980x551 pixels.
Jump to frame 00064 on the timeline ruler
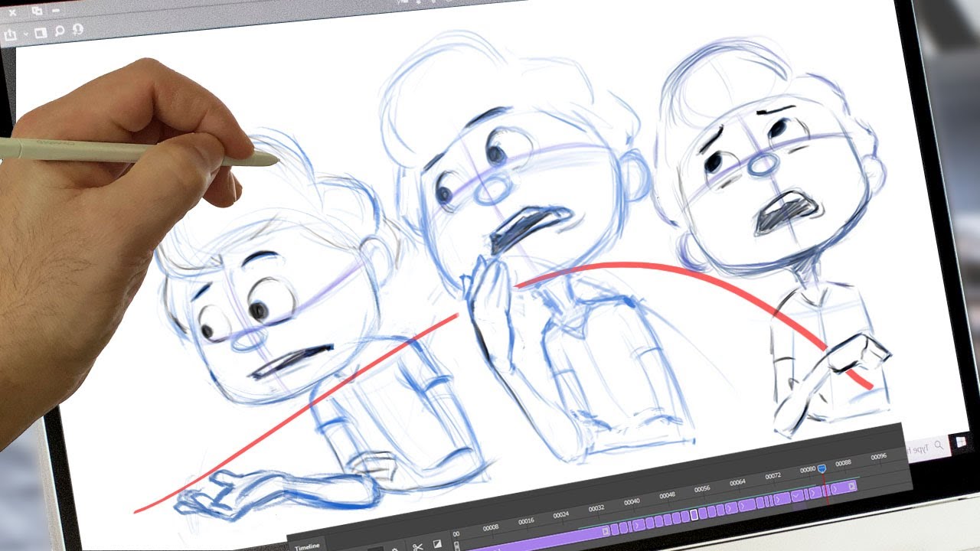click(x=737, y=483)
